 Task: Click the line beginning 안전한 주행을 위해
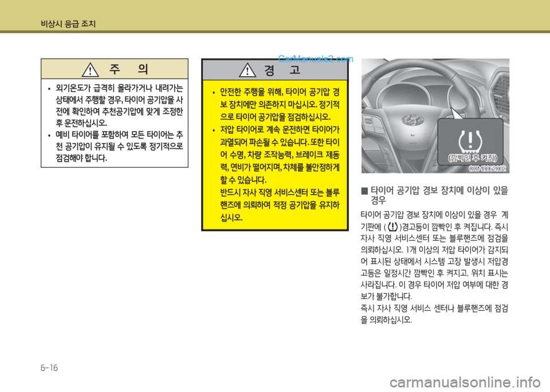point(280,92)
